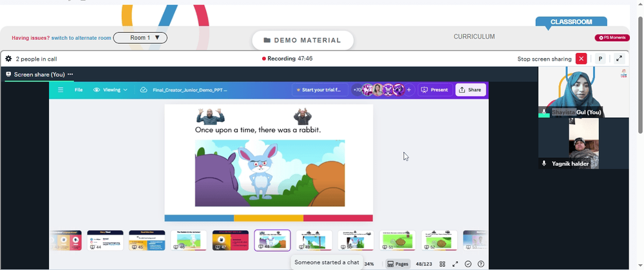Toggle the Pages panel button

point(398,264)
